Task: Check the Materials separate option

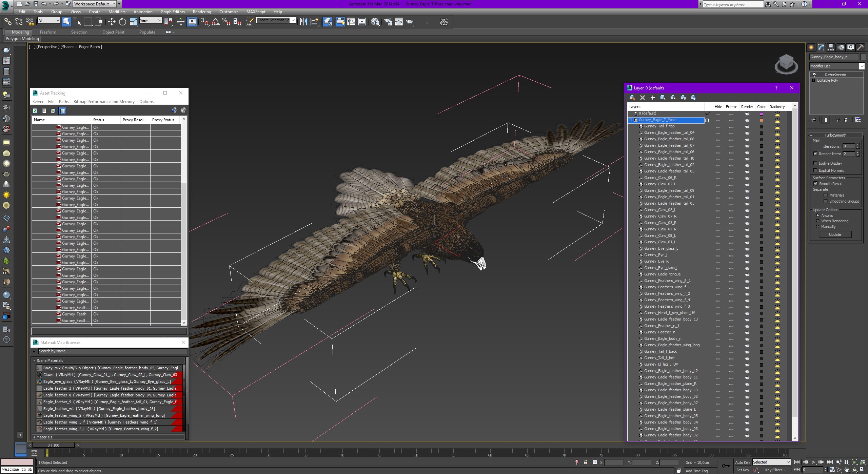Action: point(826,195)
